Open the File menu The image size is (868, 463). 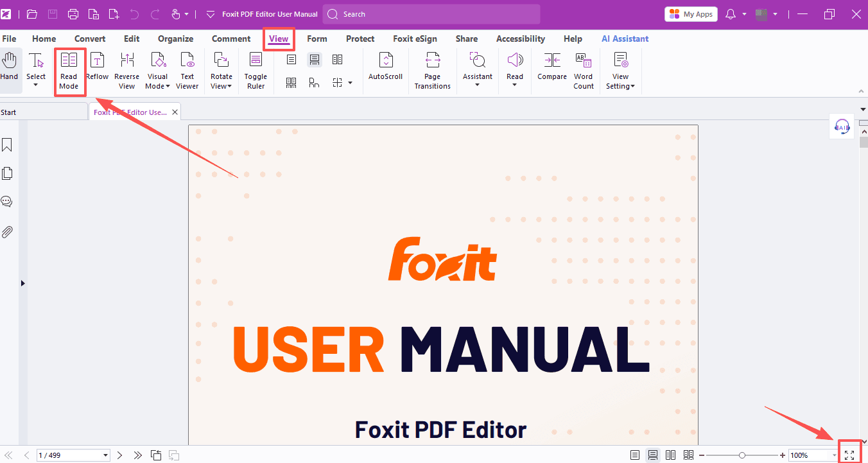coord(9,39)
